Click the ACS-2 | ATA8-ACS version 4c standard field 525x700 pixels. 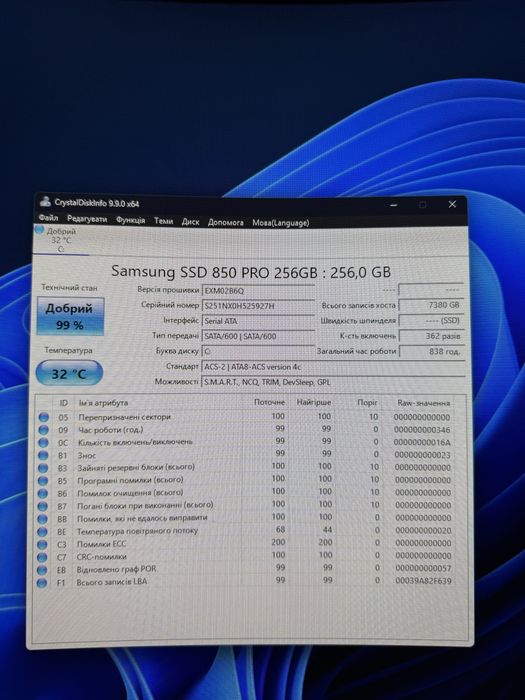(333, 367)
